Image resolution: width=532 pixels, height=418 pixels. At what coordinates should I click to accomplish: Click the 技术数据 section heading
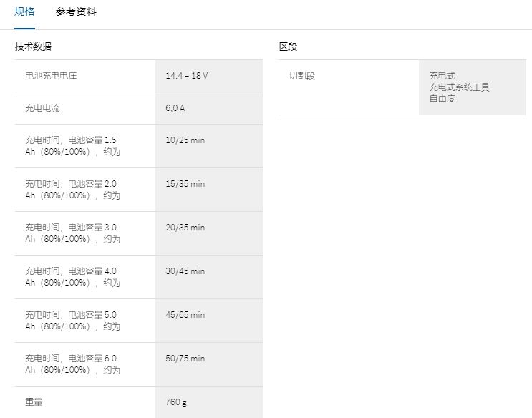pos(33,47)
